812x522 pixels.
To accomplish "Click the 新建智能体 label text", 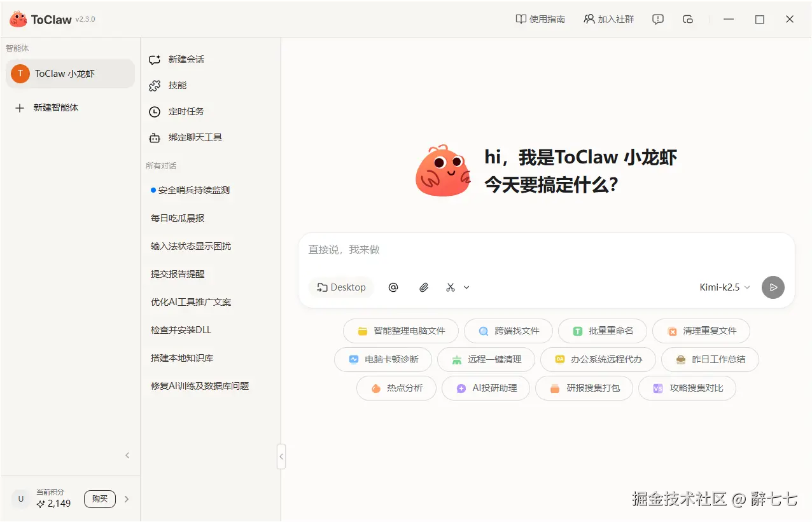I will coord(56,108).
